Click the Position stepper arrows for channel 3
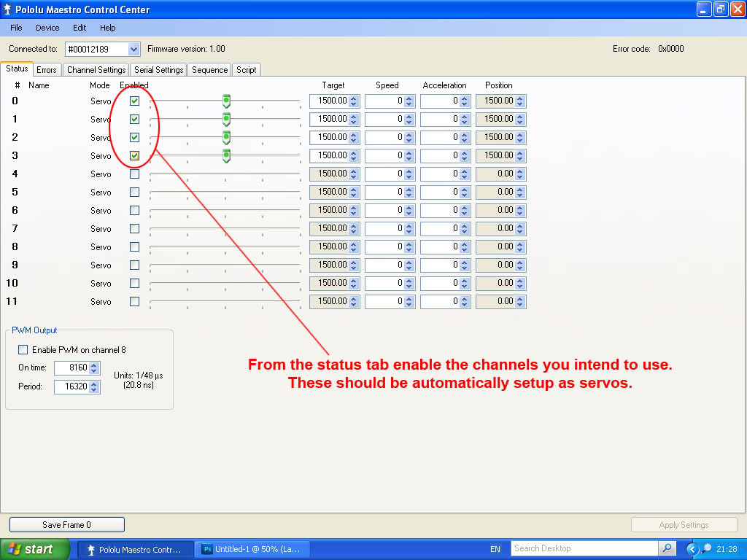This screenshot has height=560, width=747. [x=519, y=156]
